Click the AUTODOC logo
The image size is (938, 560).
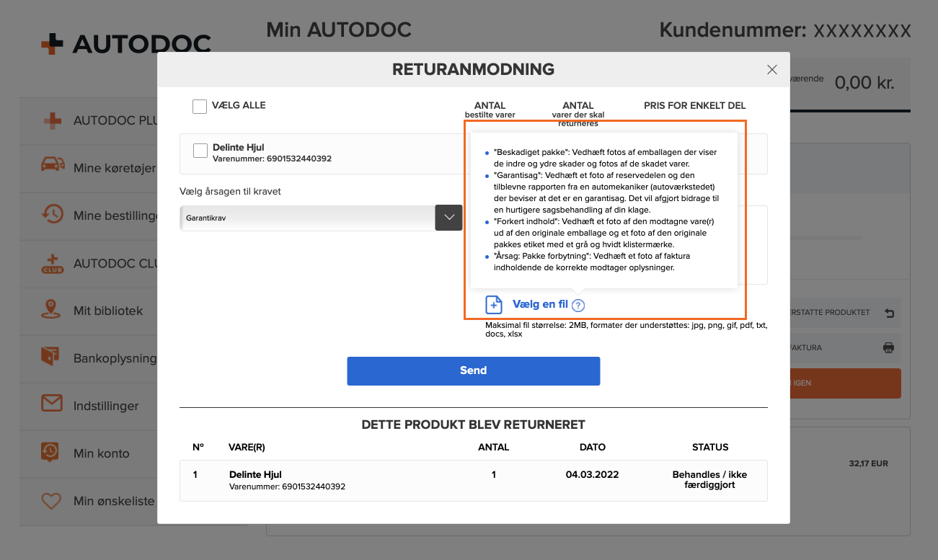coord(126,45)
